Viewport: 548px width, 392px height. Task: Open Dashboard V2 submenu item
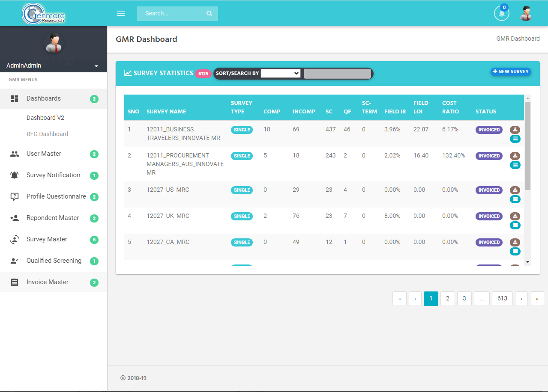(x=45, y=118)
